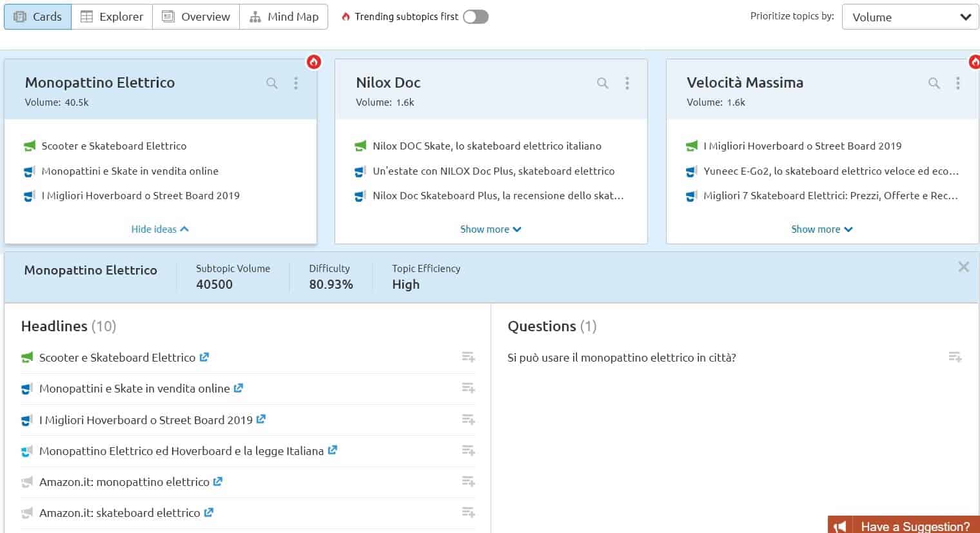Open external link for Monopattino Elettrico ed Hoverboard headline
The height and width of the screenshot is (533, 980).
333,450
